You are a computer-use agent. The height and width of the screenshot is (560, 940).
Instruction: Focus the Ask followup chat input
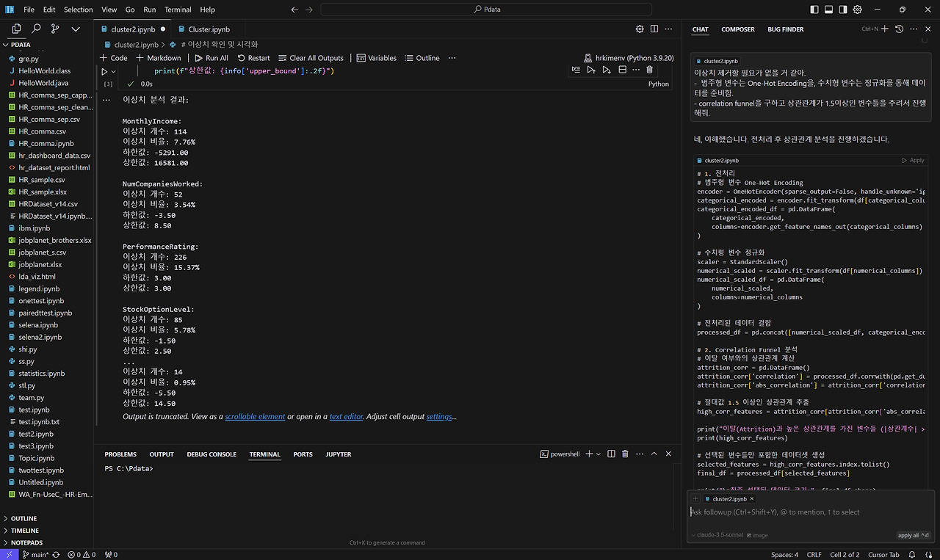click(x=810, y=512)
